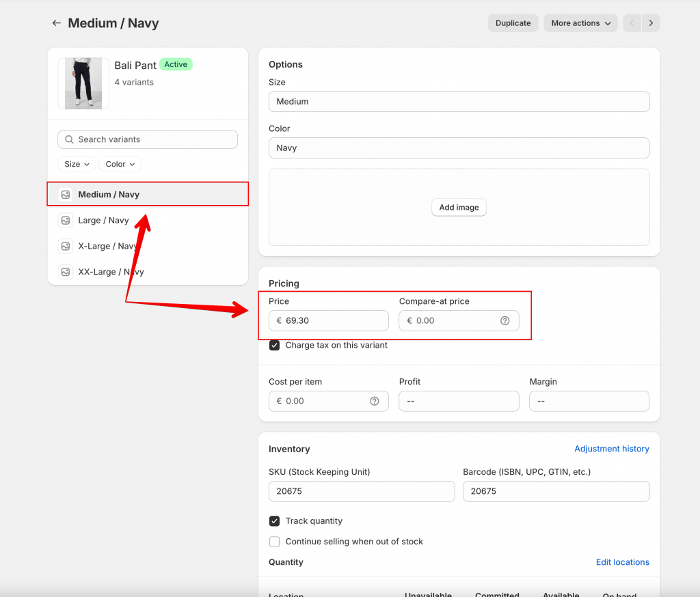Click the 'Inventory' section heading
The image size is (700, 597).
coord(289,449)
